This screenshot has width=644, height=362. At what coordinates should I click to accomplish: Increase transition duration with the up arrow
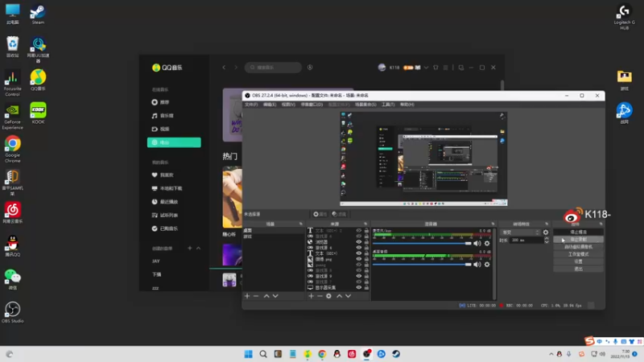[x=547, y=238]
